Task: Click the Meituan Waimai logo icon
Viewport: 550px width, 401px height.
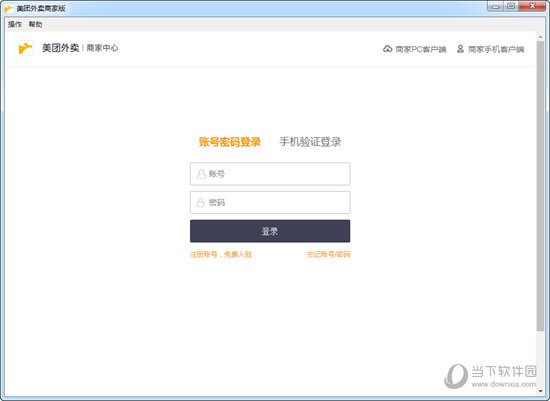Action: (x=26, y=48)
